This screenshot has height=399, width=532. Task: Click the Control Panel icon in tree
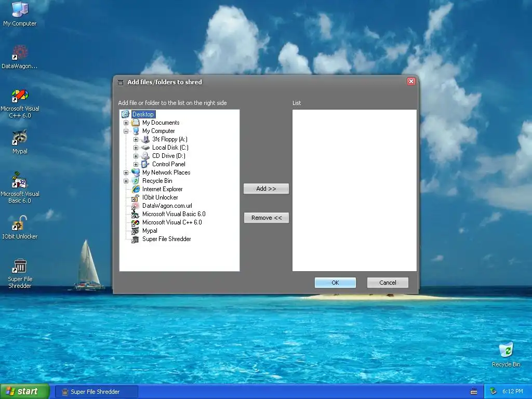[x=145, y=164]
